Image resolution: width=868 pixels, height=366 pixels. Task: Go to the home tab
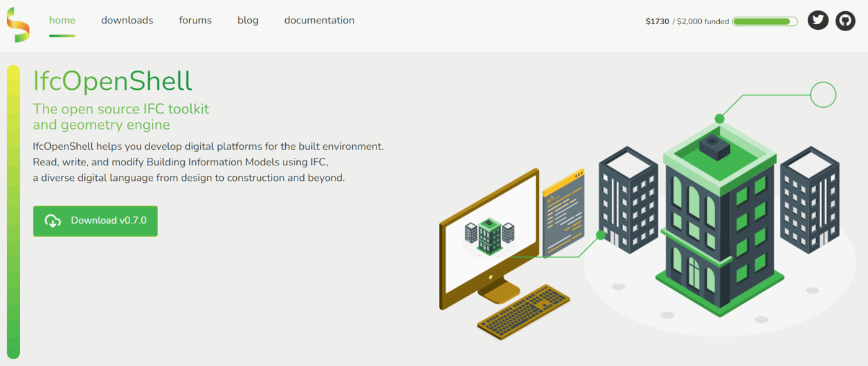point(62,20)
